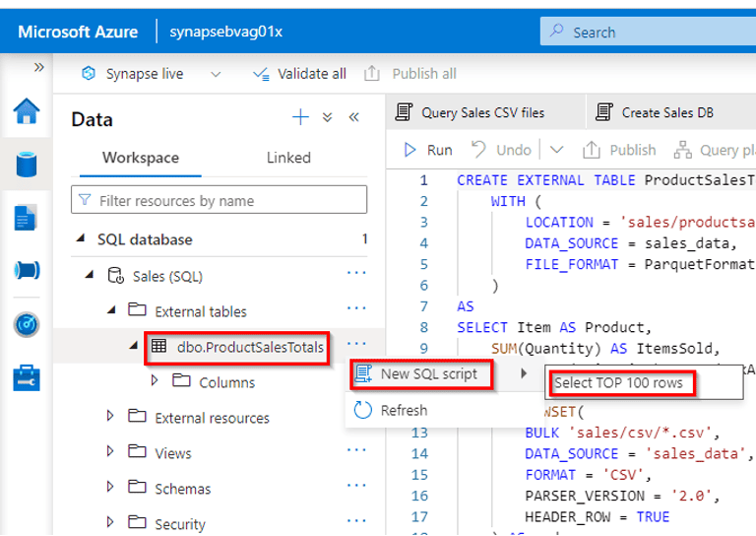Click the synapsebvag01x workspace name

[226, 32]
